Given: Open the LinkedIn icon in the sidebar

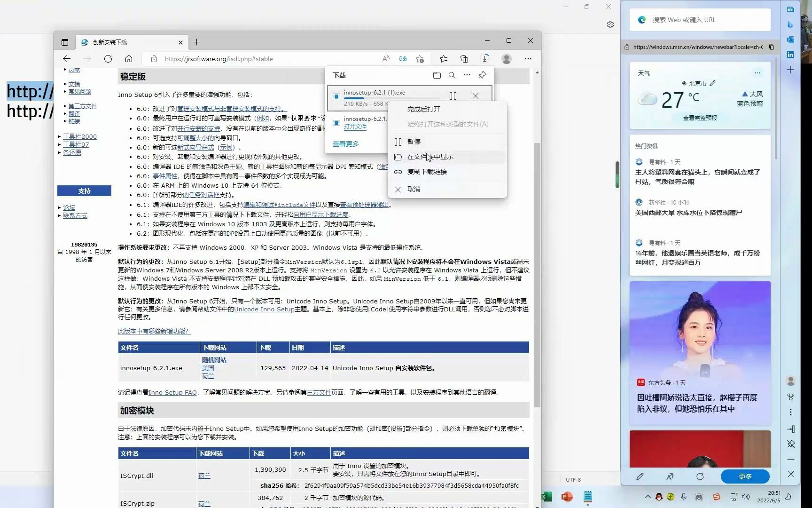Looking at the screenshot, I should pyautogui.click(x=790, y=55).
